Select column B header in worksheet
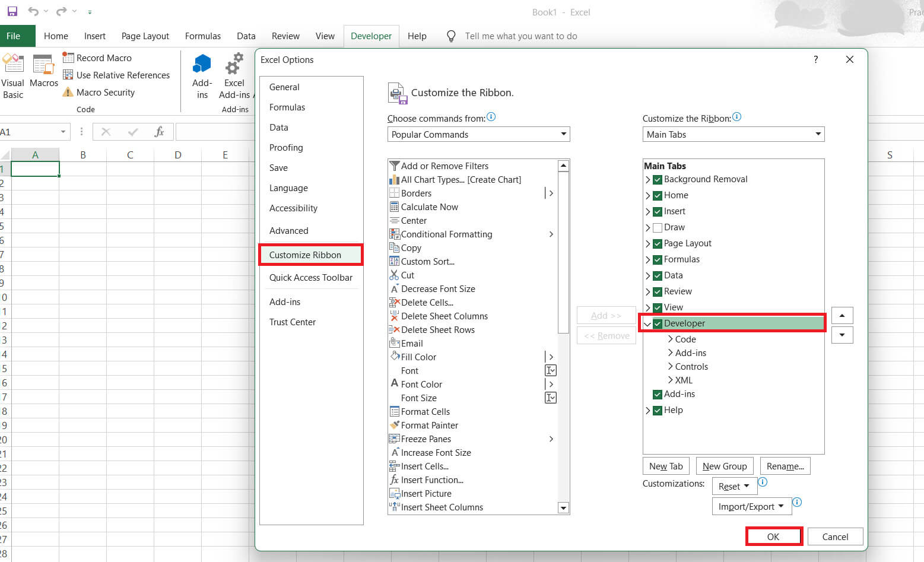 (x=83, y=155)
